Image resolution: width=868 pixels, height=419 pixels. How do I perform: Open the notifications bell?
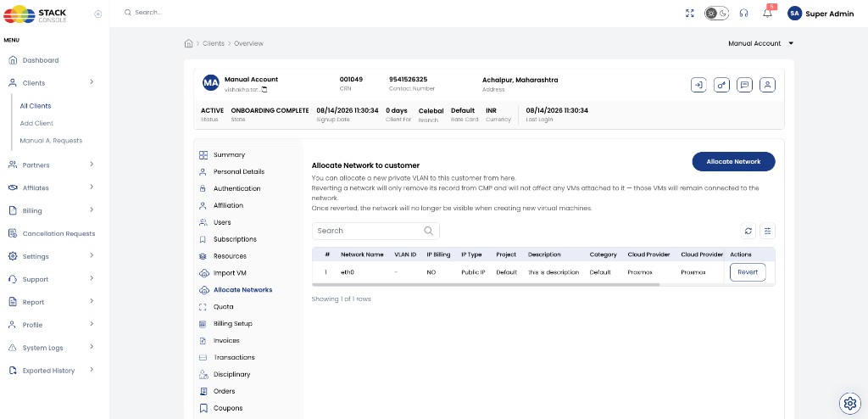[x=767, y=13]
